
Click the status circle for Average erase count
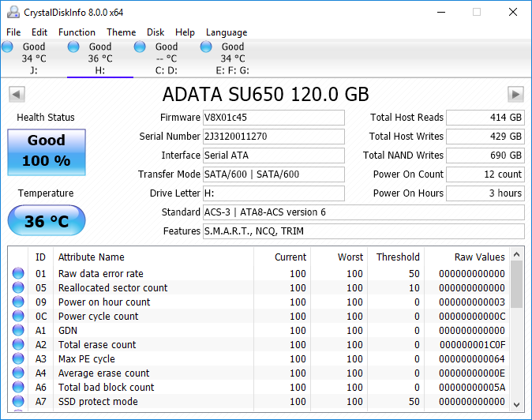[18, 373]
